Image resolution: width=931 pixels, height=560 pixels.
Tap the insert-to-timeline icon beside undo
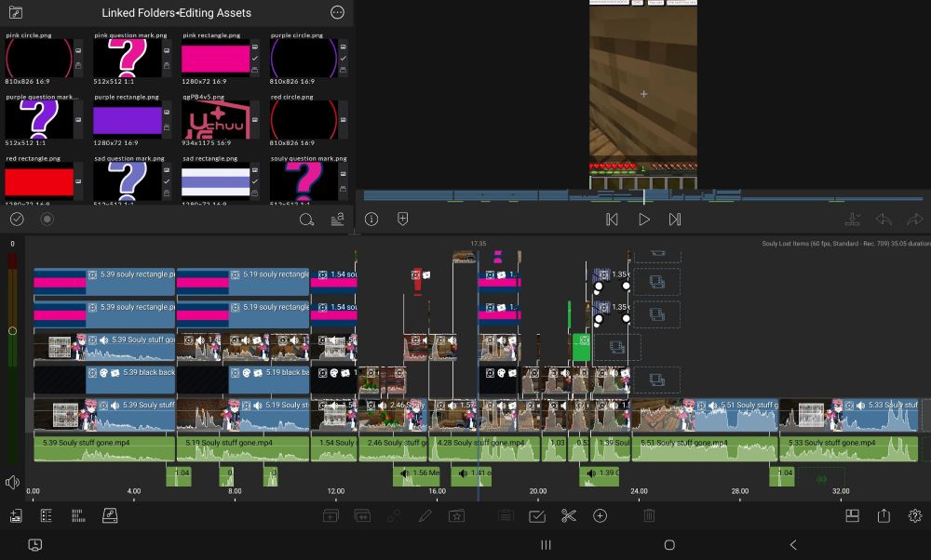tap(853, 220)
